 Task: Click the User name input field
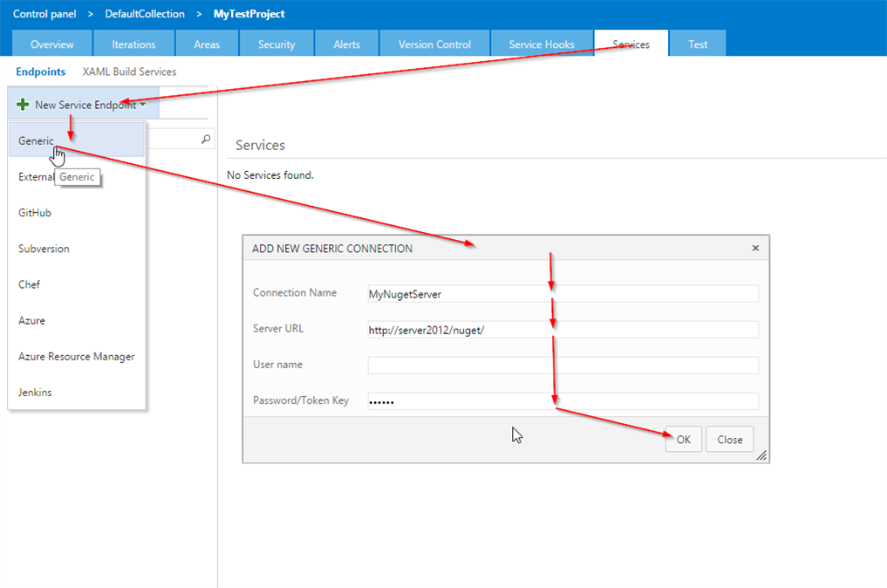click(x=563, y=365)
